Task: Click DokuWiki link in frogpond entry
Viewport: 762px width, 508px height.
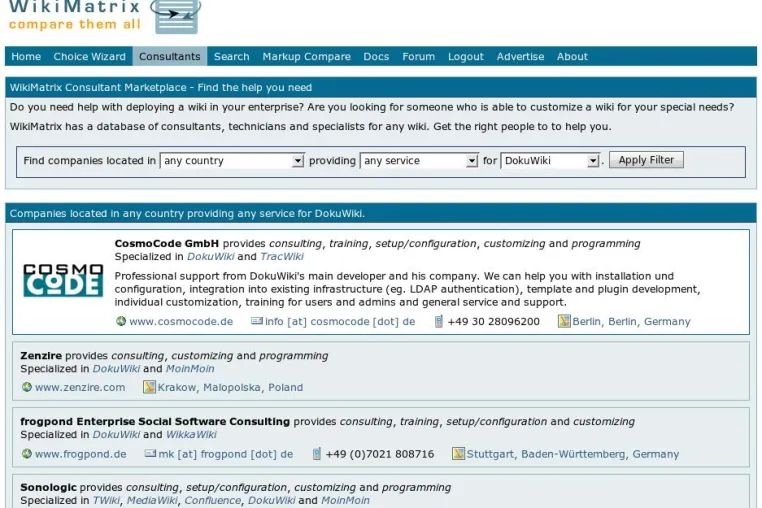Action: 116,434
